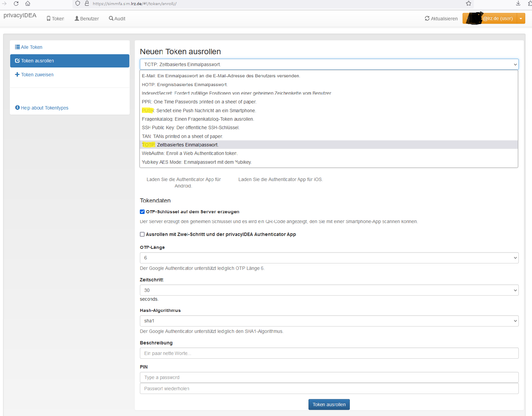
Task: Choose Yubikey AES Mode option
Action: [329, 162]
